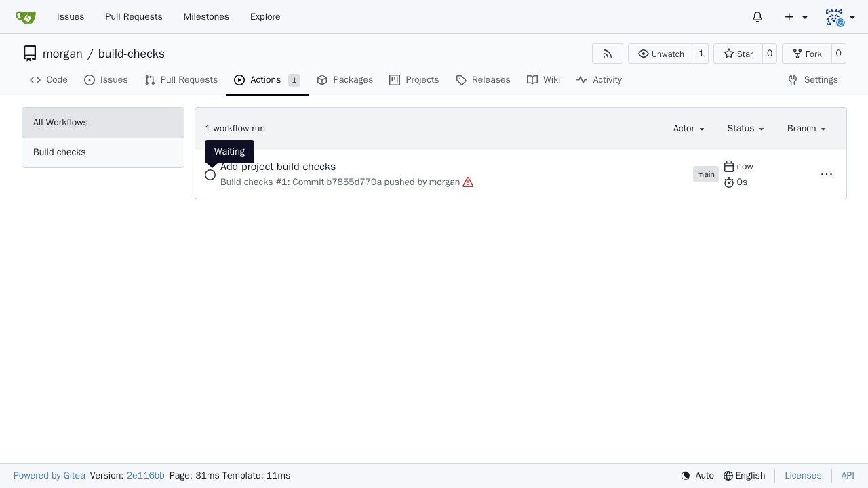View the Activity tab
This screenshot has height=488, width=868.
[x=599, y=80]
